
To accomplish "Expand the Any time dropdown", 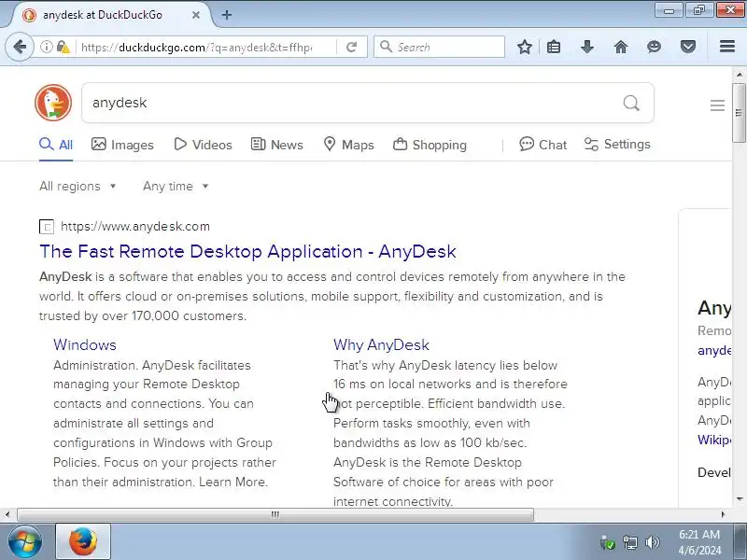I will pyautogui.click(x=176, y=186).
